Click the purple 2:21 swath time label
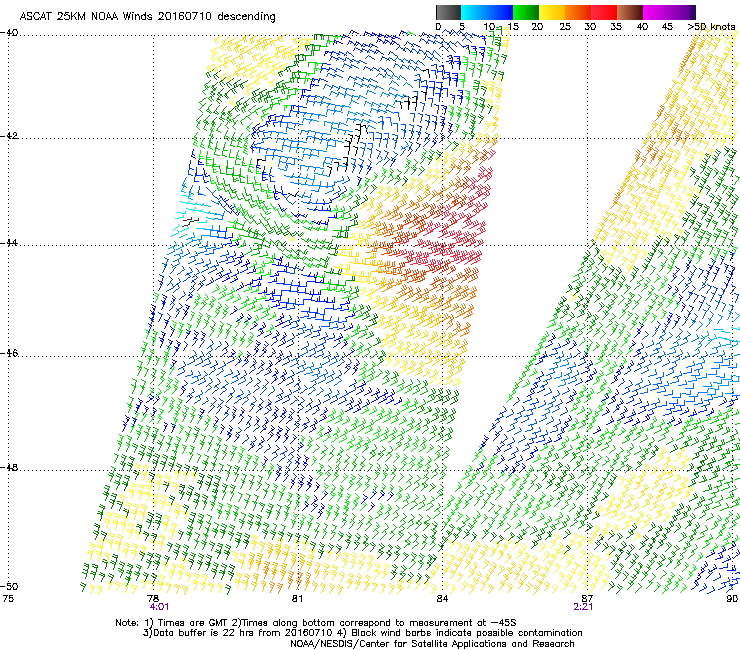 [583, 607]
